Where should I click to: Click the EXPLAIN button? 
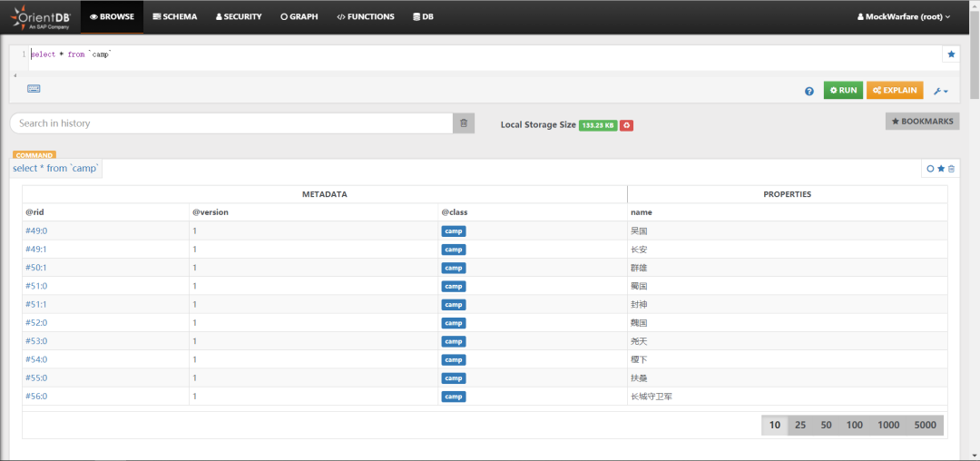895,91
